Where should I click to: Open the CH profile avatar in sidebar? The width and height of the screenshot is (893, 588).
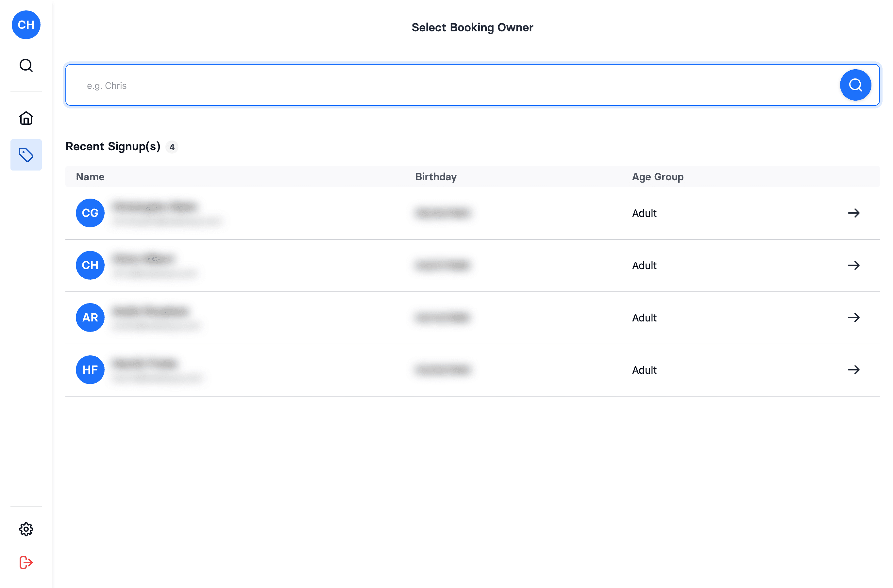(26, 25)
